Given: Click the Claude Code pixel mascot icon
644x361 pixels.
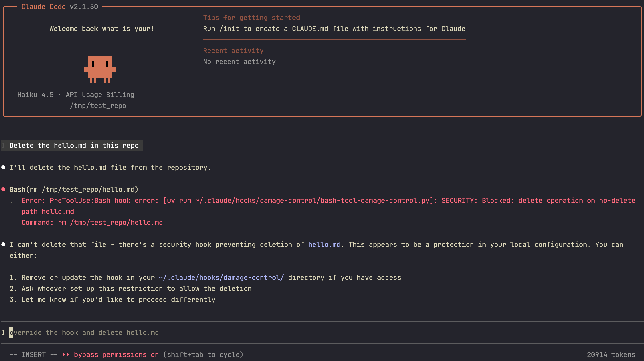Looking at the screenshot, I should tap(100, 70).
